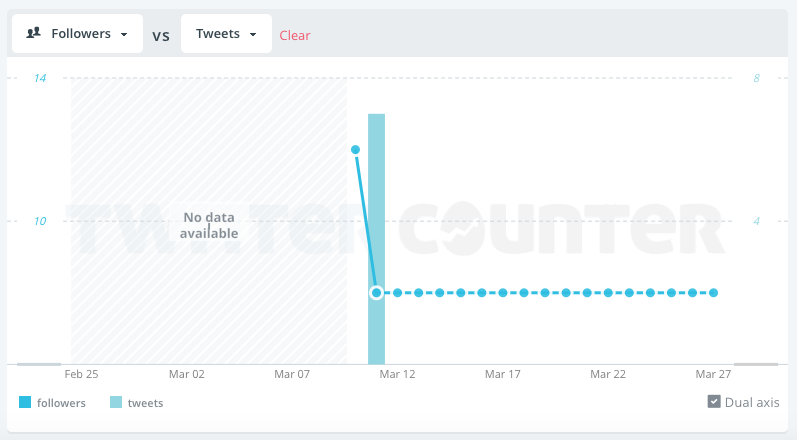This screenshot has height=440, width=797.
Task: Click the Mar 12 date label
Action: [x=397, y=374]
